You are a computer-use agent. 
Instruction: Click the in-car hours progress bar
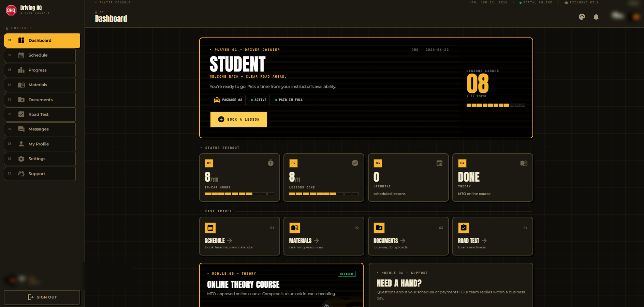tap(239, 194)
